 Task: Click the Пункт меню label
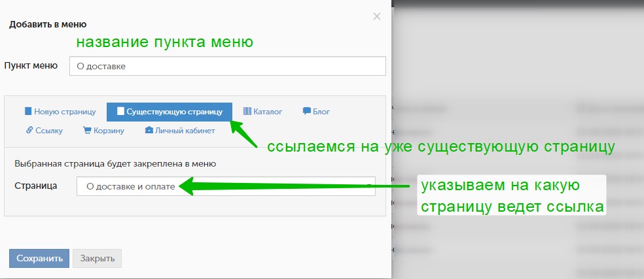click(x=31, y=65)
